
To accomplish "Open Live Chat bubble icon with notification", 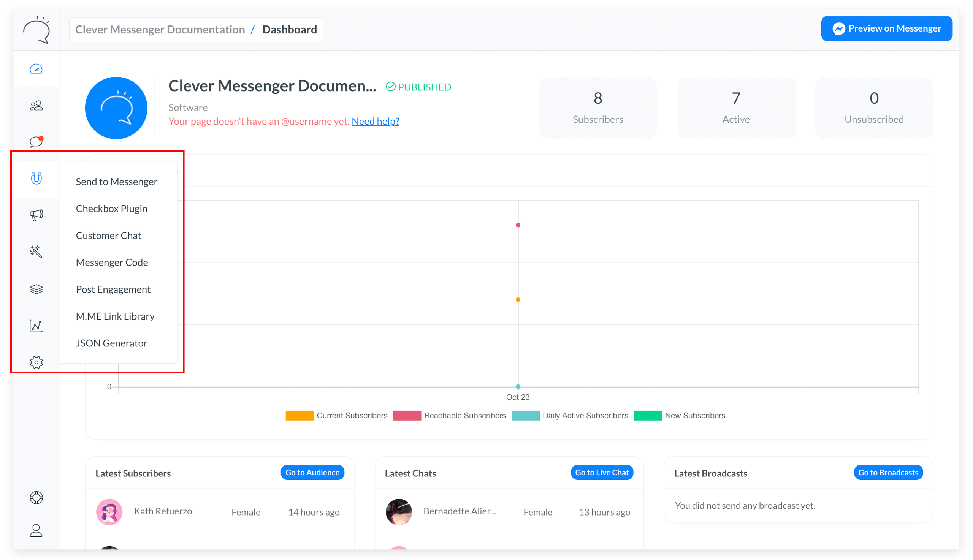I will click(36, 142).
